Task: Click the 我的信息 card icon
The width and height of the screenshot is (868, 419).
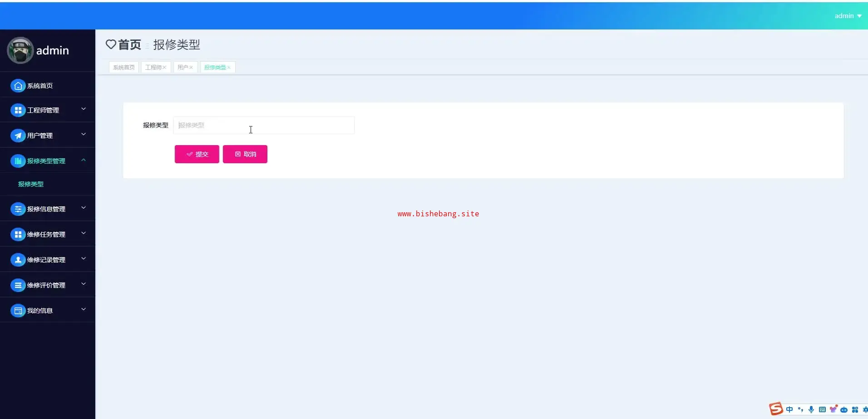Action: tap(18, 311)
